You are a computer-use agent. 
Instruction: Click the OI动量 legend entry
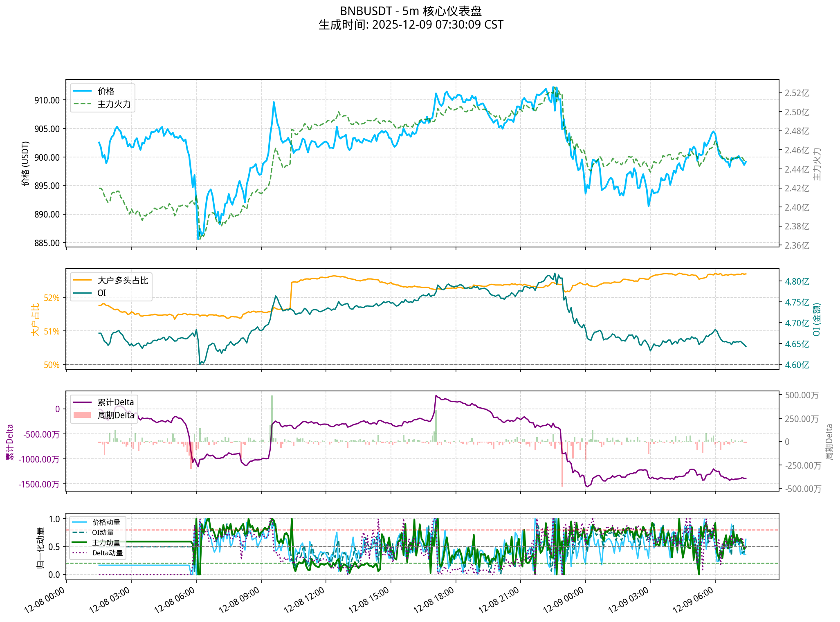(x=103, y=532)
